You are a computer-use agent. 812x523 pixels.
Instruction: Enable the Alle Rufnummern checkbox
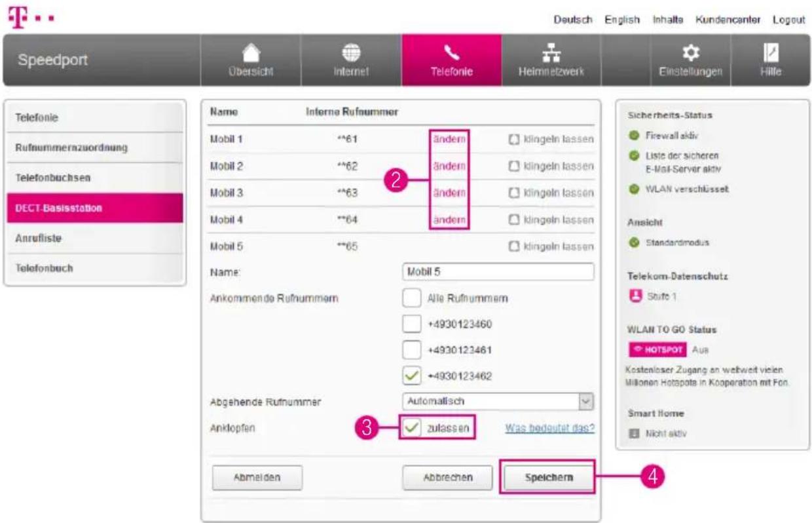tap(411, 298)
